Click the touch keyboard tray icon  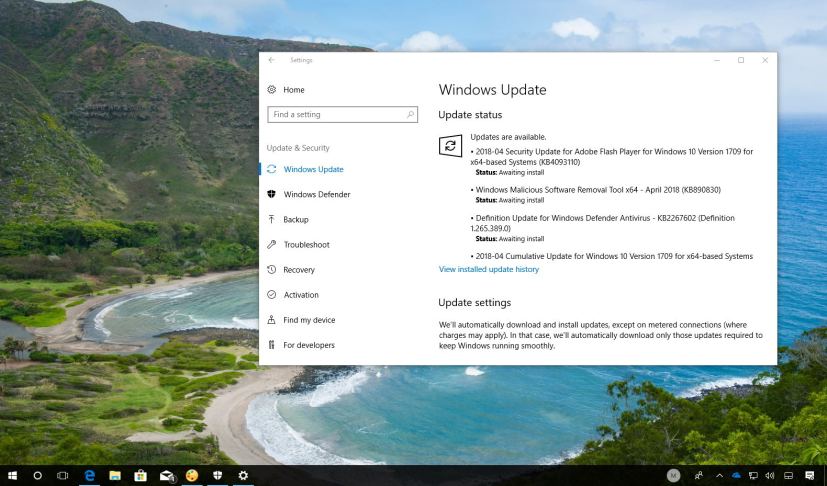click(788, 475)
